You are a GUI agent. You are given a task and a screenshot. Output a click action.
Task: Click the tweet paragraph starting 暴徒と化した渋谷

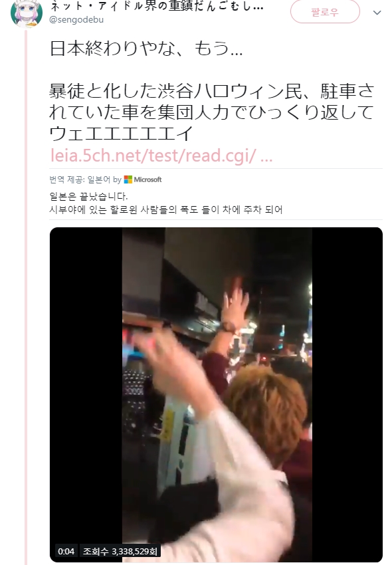212,112
